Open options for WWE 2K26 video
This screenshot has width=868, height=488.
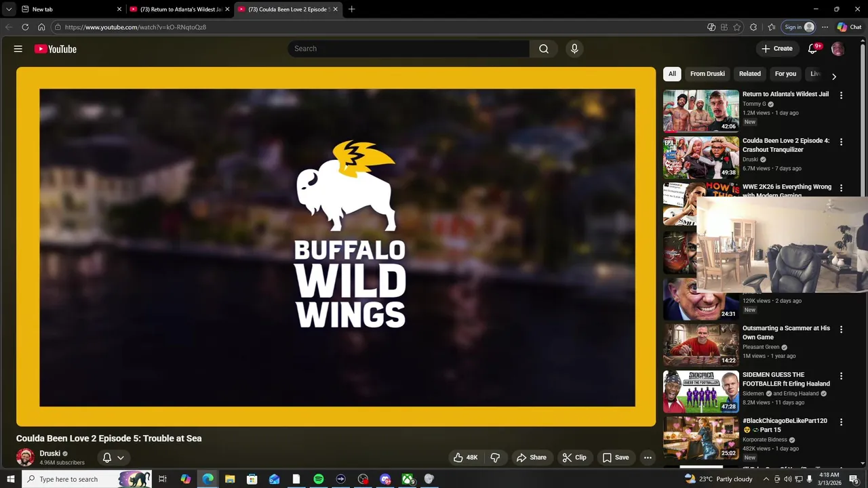point(841,188)
